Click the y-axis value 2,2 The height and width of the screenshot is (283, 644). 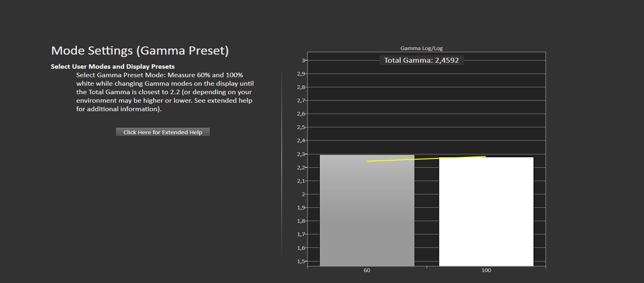pyautogui.click(x=301, y=167)
